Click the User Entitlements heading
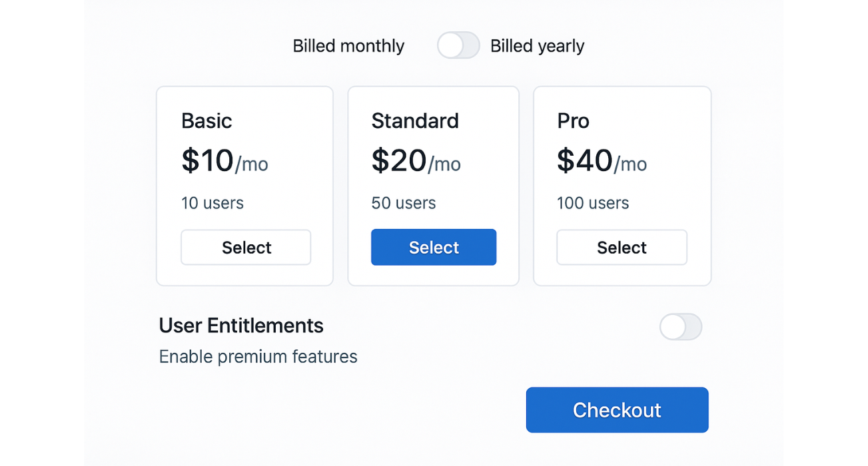The image size is (868, 466). [x=241, y=326]
